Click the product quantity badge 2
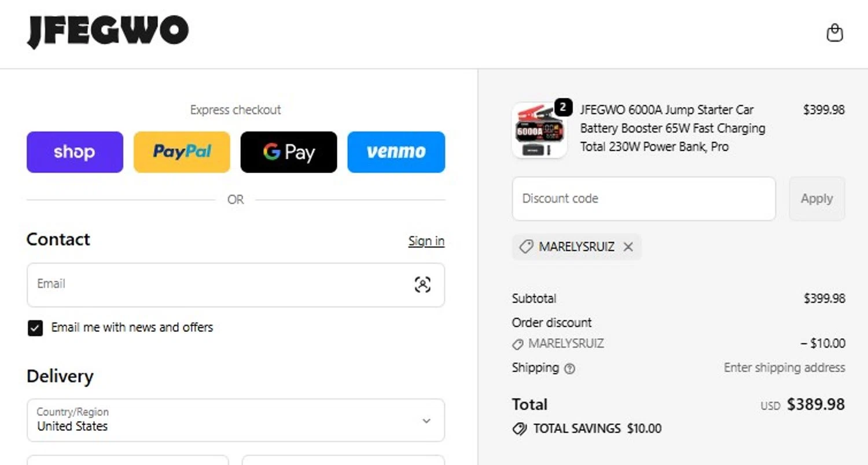Viewport: 868px width, 465px height. pos(564,107)
